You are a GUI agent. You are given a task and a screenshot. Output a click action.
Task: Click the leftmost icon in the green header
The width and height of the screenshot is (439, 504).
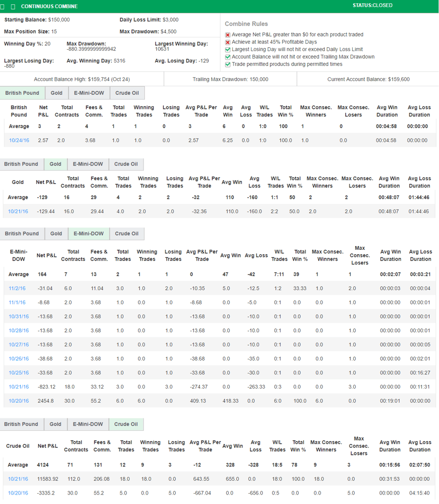pyautogui.click(x=4, y=7)
